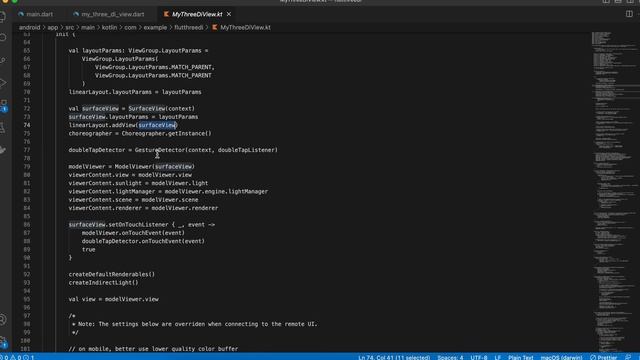Click the feedback icon in status bar
This screenshot has height=360, width=640.
[628, 357]
